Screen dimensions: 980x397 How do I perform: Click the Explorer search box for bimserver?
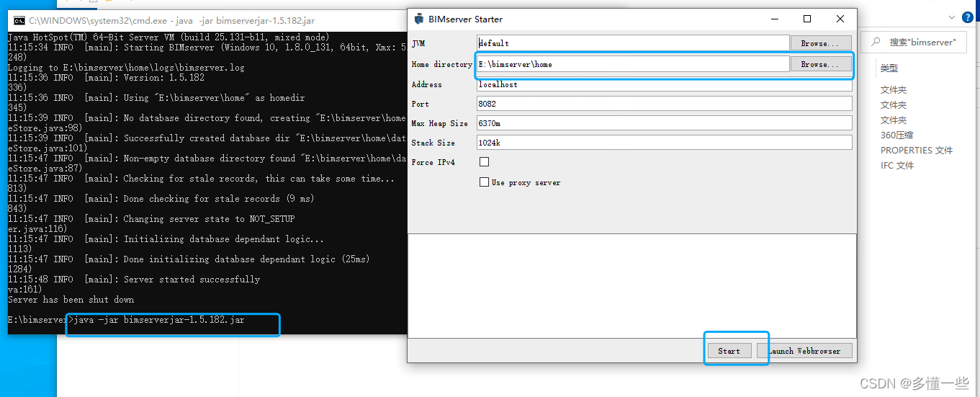pyautogui.click(x=913, y=43)
